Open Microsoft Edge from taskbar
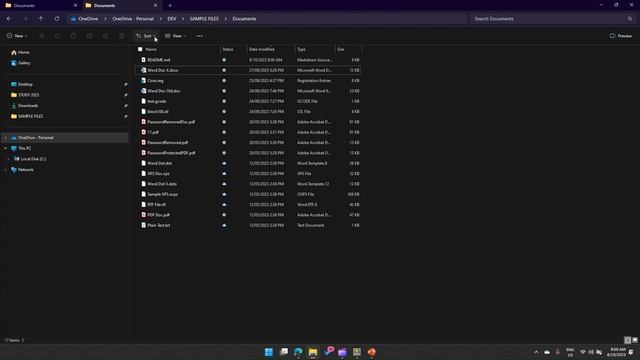The image size is (640, 360). point(298,352)
